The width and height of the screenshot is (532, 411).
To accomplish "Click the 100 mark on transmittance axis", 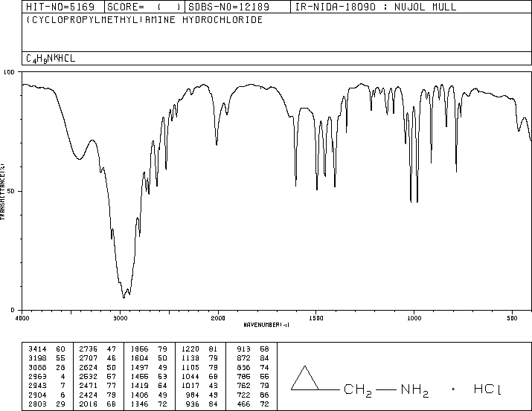I will click(9, 72).
